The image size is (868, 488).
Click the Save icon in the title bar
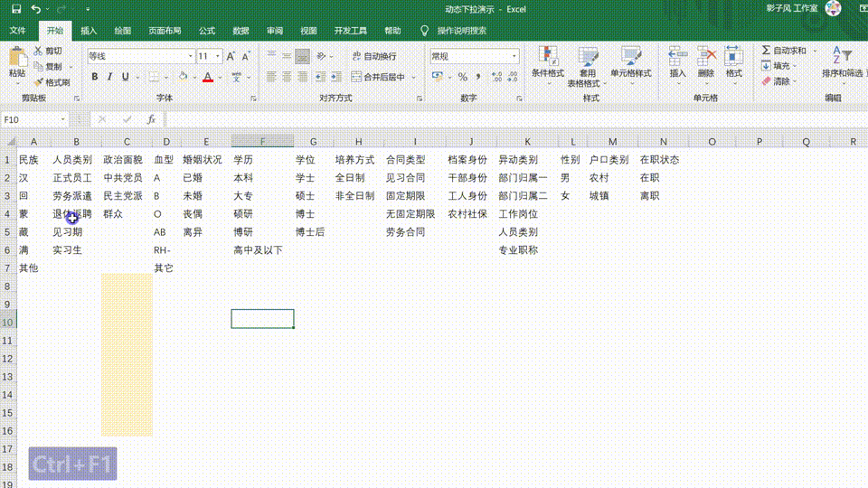(16, 9)
